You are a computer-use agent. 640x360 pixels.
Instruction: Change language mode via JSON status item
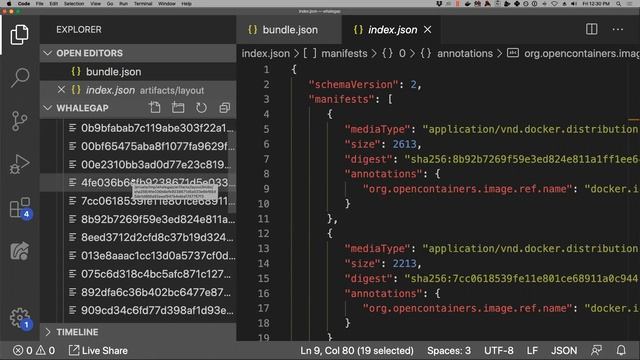(x=564, y=351)
